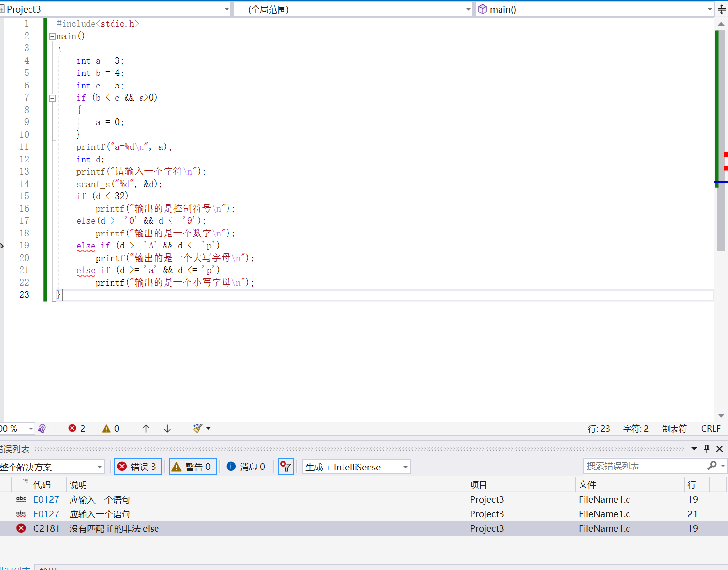The width and height of the screenshot is (728, 570).
Task: Toggle the build-only IntelliSense errors filter icon
Action: pos(286,467)
